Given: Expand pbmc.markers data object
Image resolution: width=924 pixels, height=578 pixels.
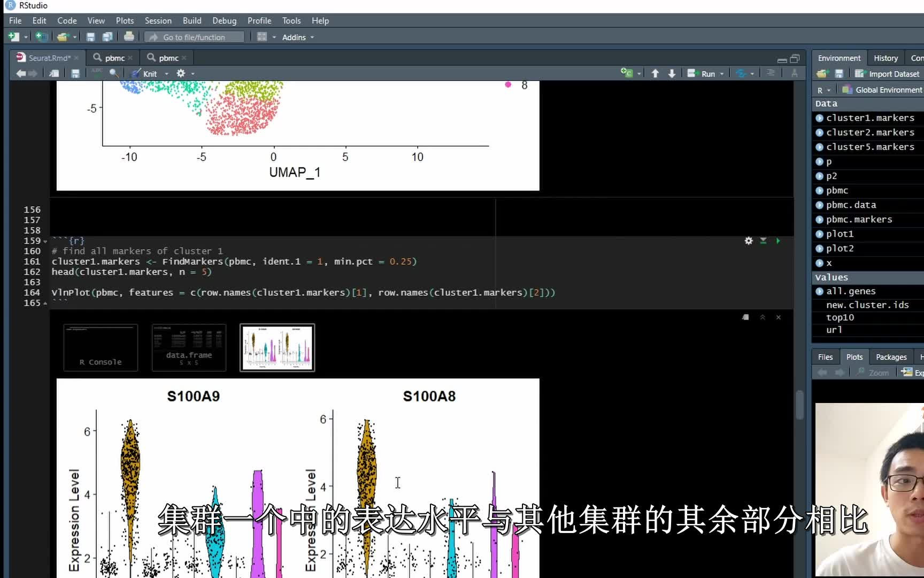Looking at the screenshot, I should pyautogui.click(x=819, y=219).
